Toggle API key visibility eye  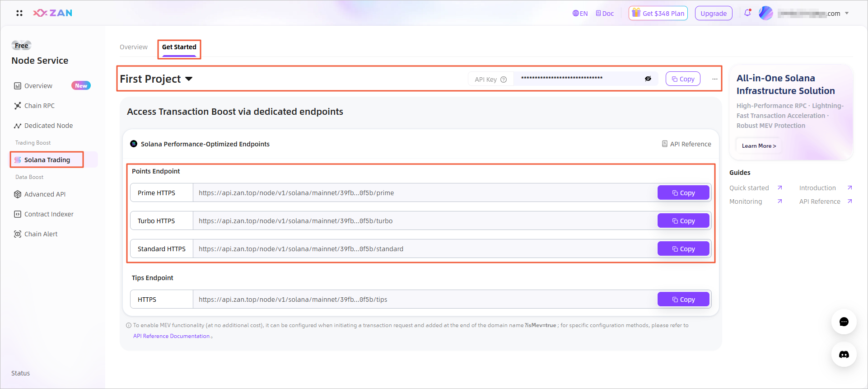648,79
